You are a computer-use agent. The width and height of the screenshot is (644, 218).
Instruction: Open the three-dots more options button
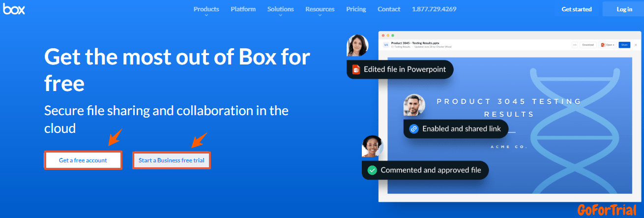[x=575, y=45]
